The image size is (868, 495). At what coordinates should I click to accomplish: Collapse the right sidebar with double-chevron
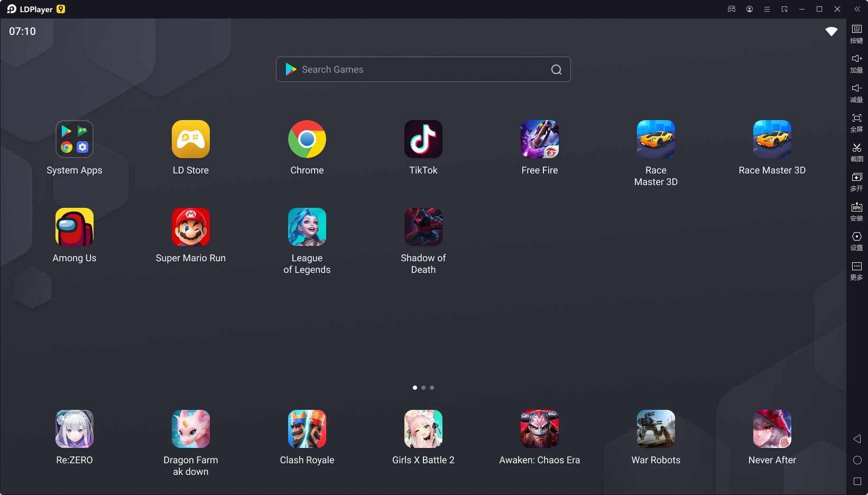point(857,9)
